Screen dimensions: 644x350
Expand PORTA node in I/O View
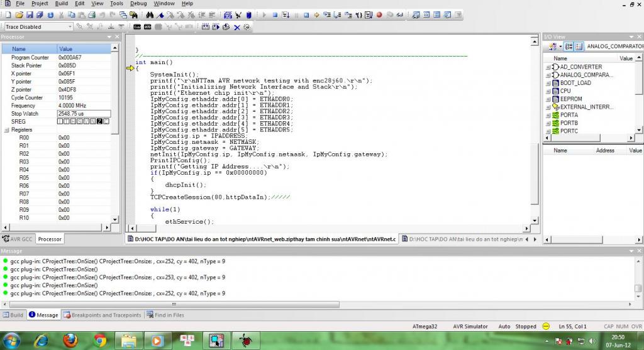(548, 115)
